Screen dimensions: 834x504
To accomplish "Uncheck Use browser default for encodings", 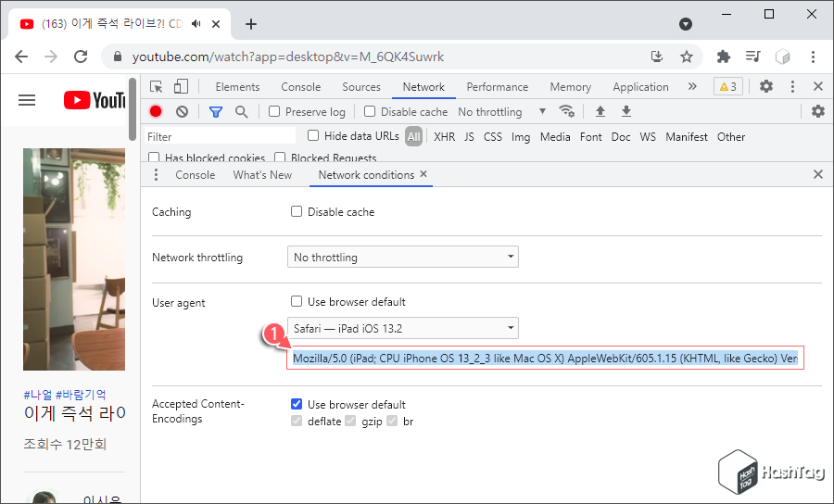I will point(297,404).
